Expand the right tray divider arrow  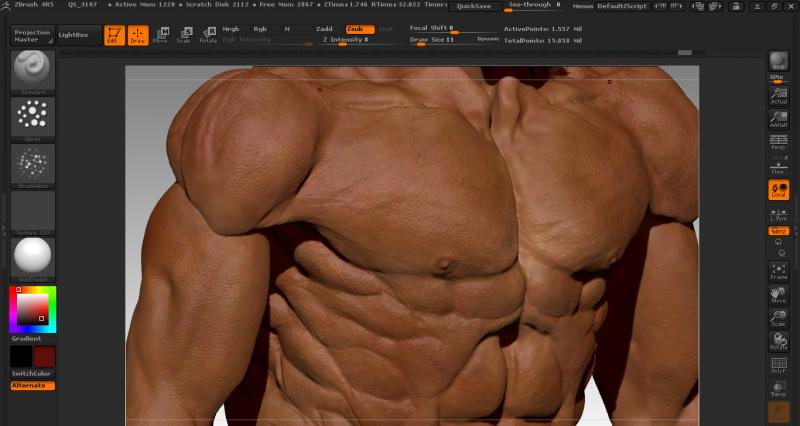click(796, 229)
